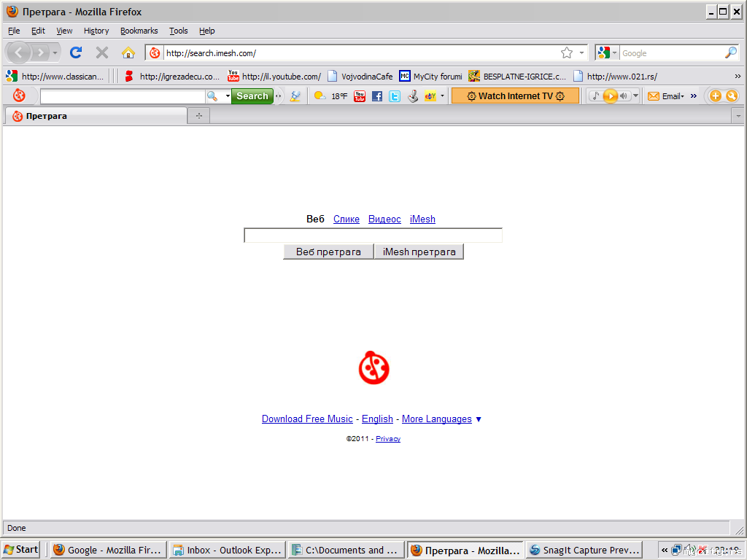The width and height of the screenshot is (747, 560).
Task: Click the iMesh претрага button
Action: tap(419, 252)
